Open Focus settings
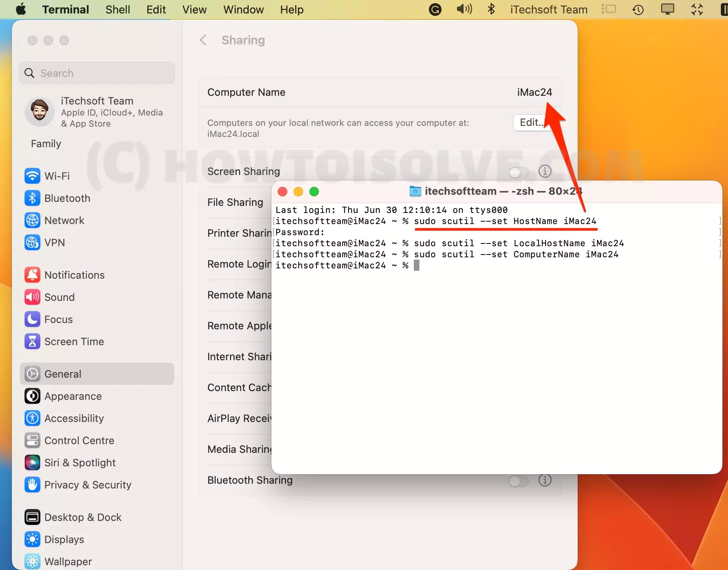The width and height of the screenshot is (728, 570). [x=97, y=319]
